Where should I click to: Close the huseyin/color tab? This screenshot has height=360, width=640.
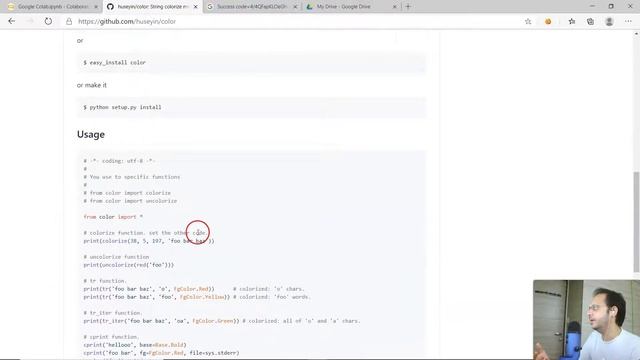[196, 7]
